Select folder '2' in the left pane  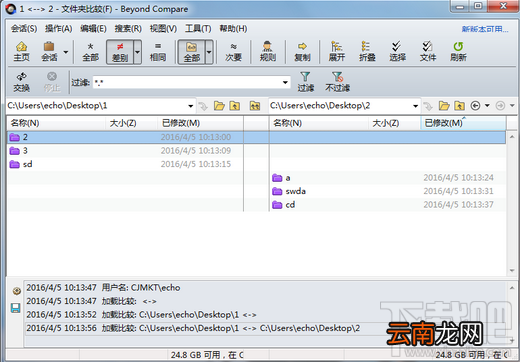125,137
